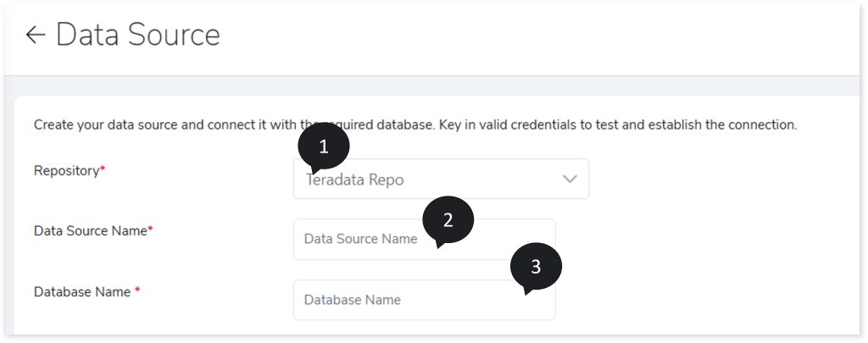
Task: Select the Database Name label text
Action: click(82, 291)
